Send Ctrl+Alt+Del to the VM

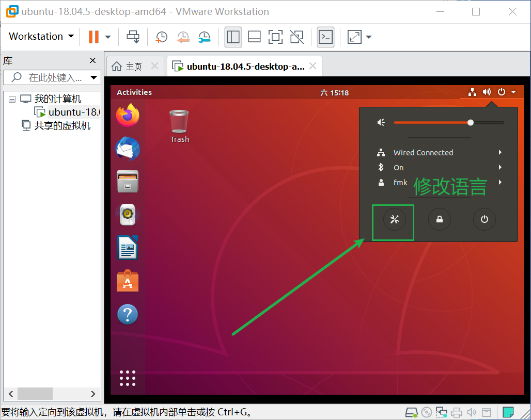pos(133,37)
